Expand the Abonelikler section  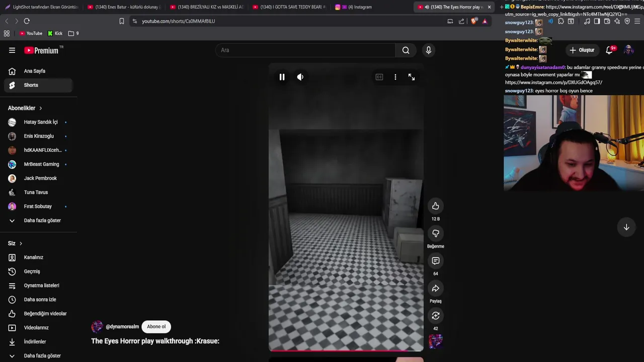[25, 108]
